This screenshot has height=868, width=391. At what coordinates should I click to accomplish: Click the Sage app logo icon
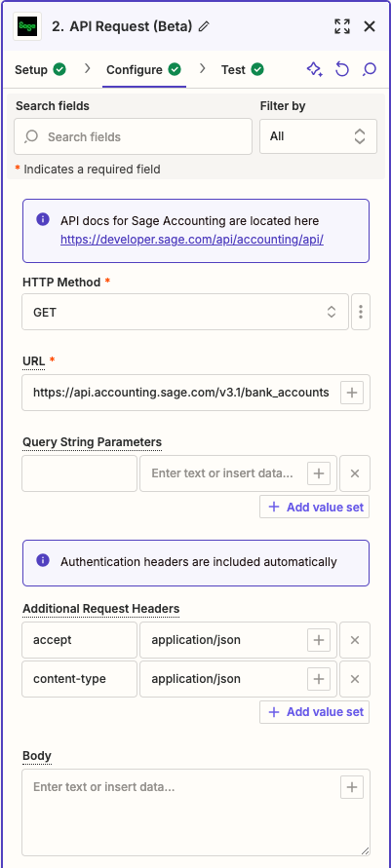pyautogui.click(x=27, y=26)
